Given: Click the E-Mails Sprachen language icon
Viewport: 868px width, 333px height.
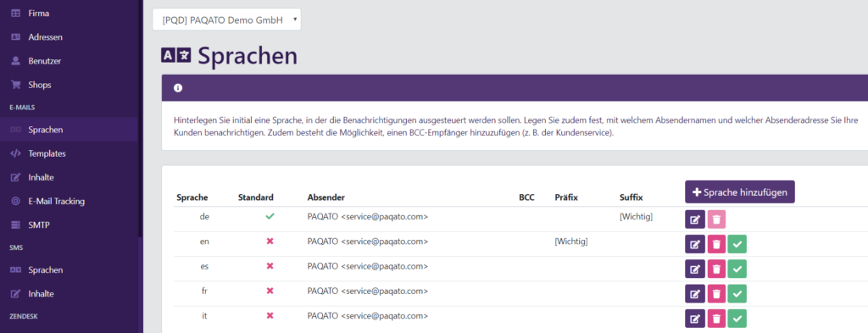Looking at the screenshot, I should point(15,130).
